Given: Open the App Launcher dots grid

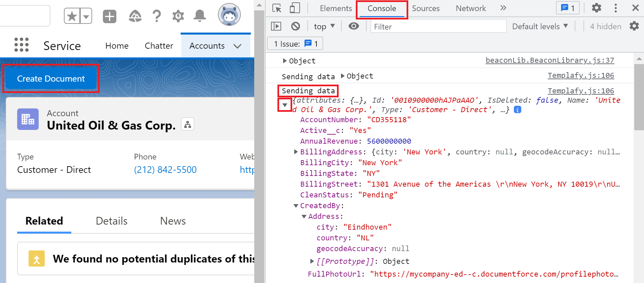Looking at the screenshot, I should 22,45.
